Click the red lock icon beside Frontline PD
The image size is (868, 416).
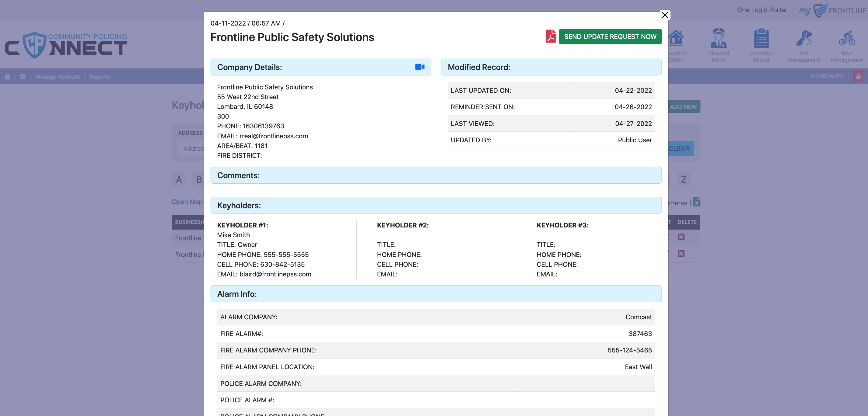tap(858, 76)
